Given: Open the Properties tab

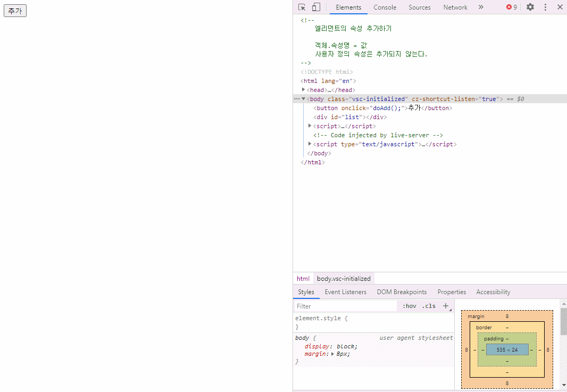Looking at the screenshot, I should (452, 292).
